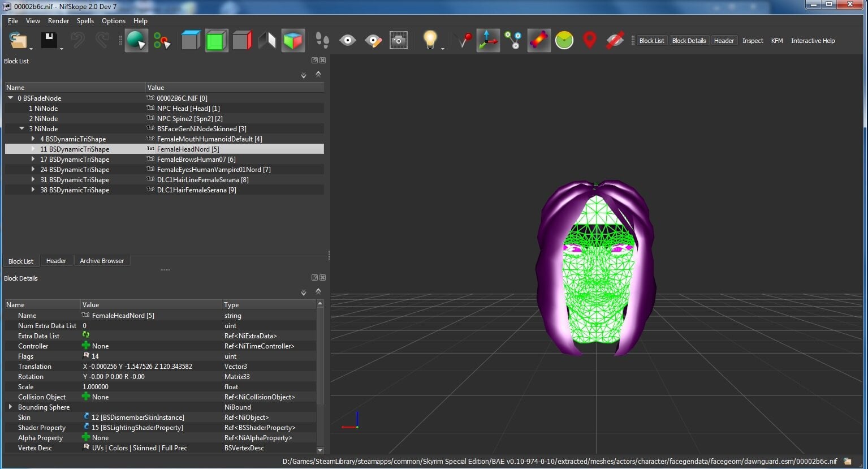The height and width of the screenshot is (469, 868).
Task: Click the link arrow icon beside Skin
Action: [86, 417]
